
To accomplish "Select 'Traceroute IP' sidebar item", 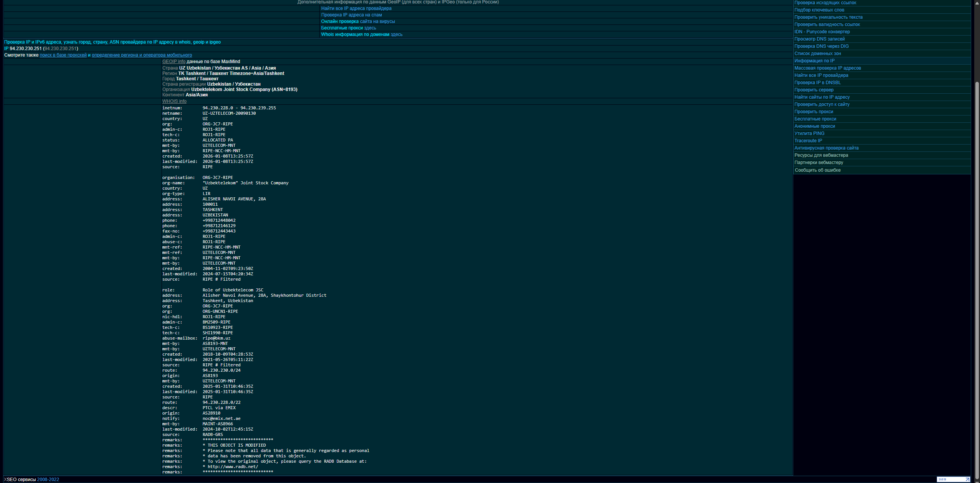I will [x=808, y=141].
